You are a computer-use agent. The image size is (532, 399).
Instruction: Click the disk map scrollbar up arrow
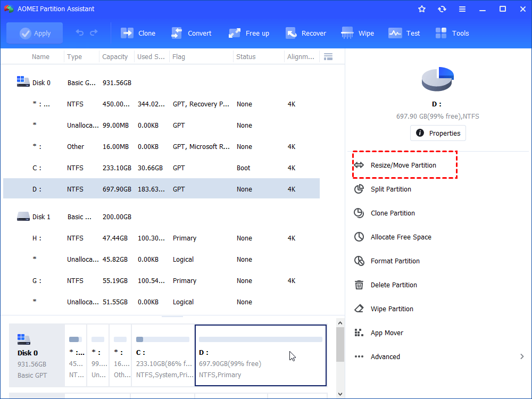pos(340,323)
